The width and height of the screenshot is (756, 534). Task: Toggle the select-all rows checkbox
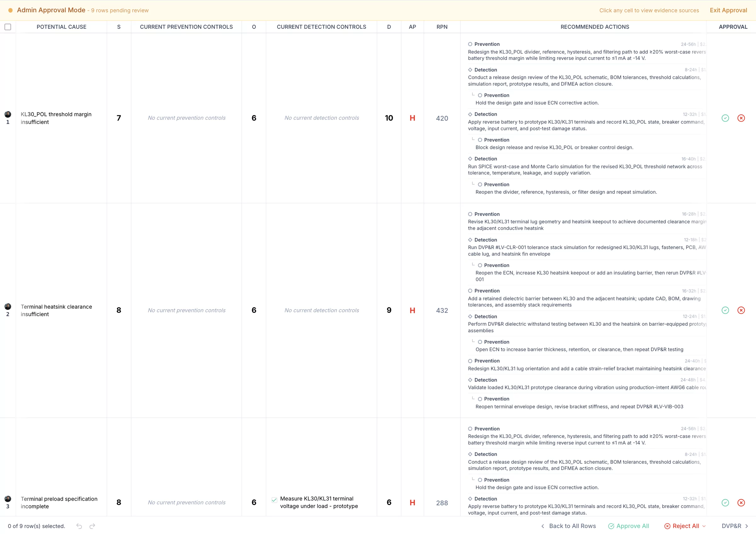coord(8,27)
